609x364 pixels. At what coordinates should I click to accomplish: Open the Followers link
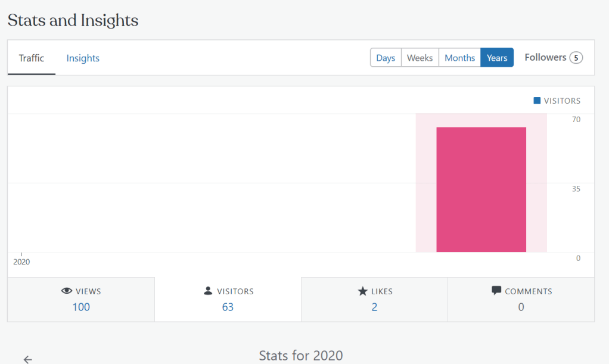(545, 57)
